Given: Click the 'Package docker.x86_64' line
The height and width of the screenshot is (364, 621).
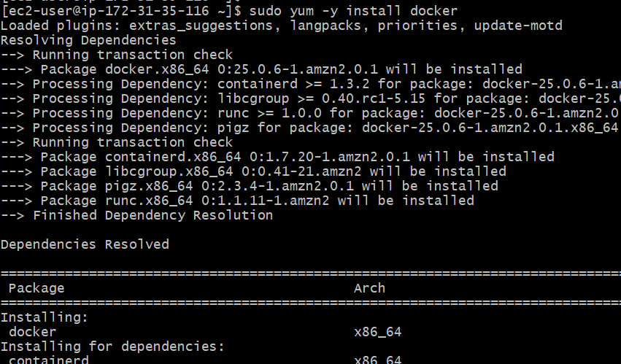Looking at the screenshot, I should (x=261, y=69).
